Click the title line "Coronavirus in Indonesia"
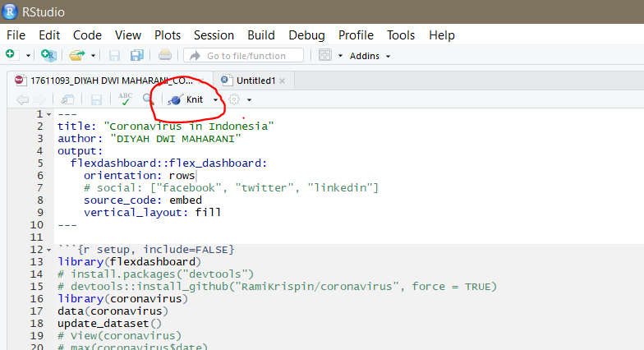The width and height of the screenshot is (644, 350). pos(166,127)
